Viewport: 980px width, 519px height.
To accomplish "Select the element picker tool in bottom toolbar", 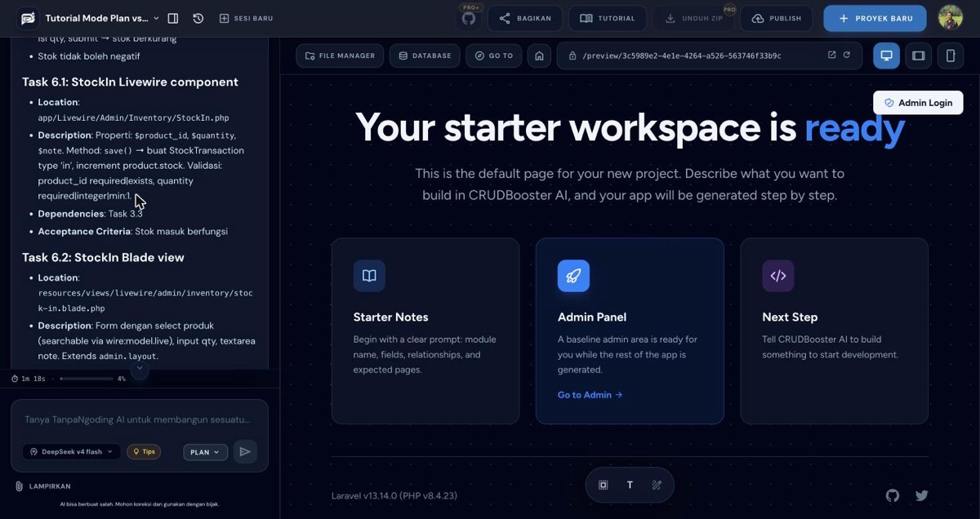I will pyautogui.click(x=604, y=485).
